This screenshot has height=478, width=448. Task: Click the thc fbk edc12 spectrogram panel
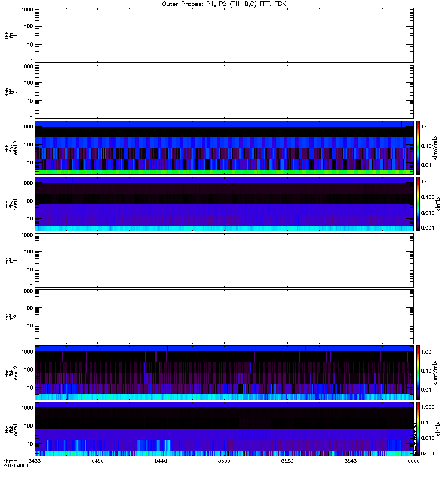[x=224, y=373]
